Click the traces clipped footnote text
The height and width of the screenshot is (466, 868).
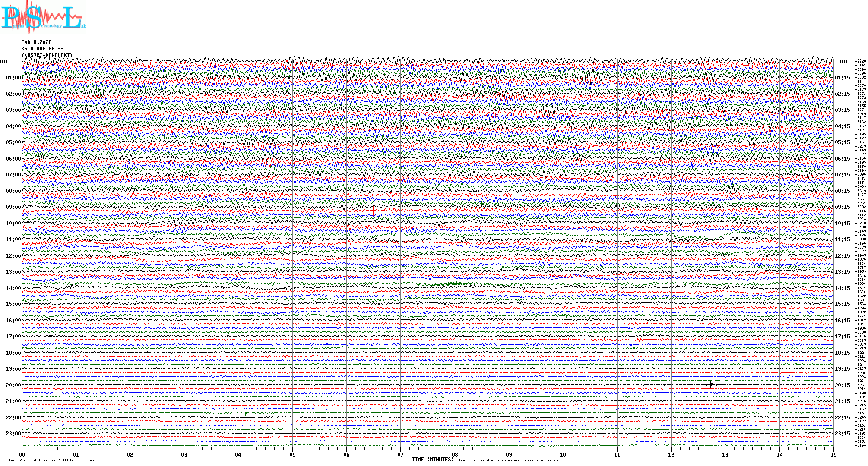[x=512, y=460]
